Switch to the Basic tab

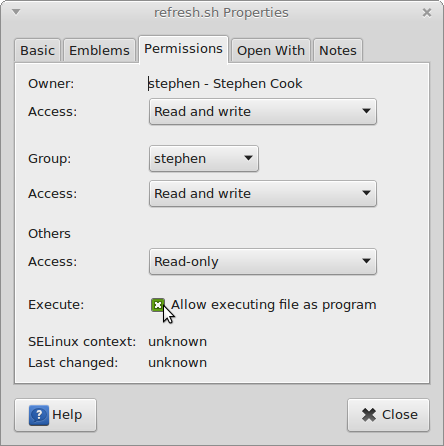[x=37, y=50]
